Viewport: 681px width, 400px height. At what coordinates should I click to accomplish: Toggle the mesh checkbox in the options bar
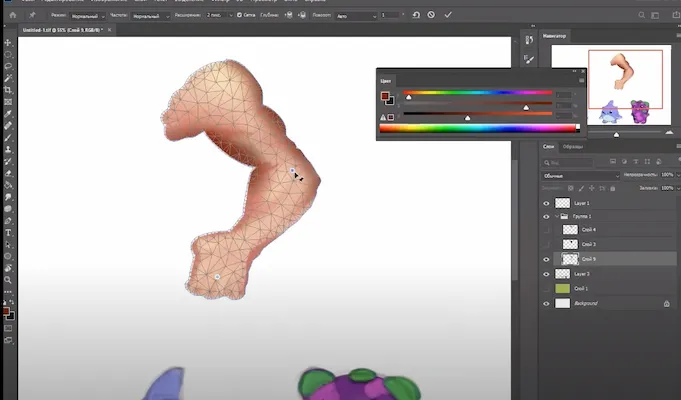point(237,16)
